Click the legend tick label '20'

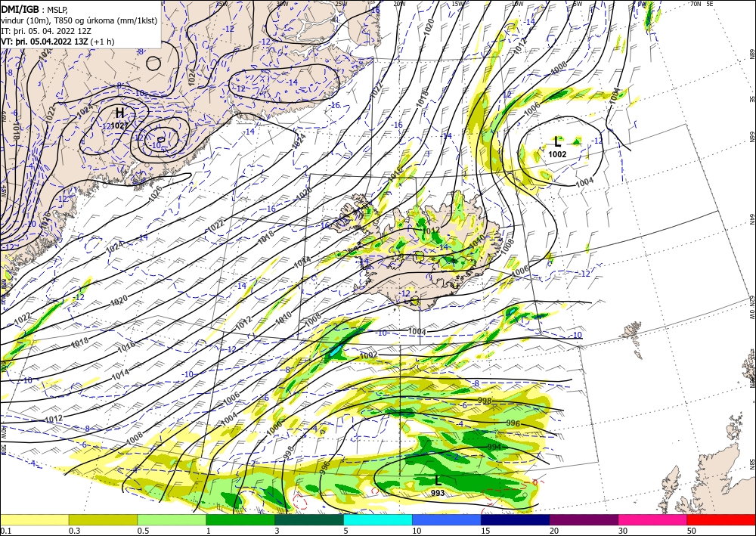coord(554,531)
